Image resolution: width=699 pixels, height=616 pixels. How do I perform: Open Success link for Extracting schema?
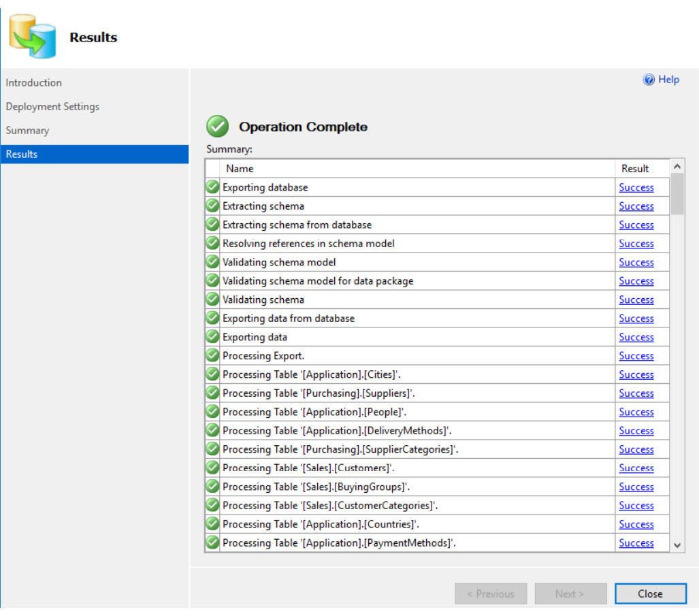(636, 206)
